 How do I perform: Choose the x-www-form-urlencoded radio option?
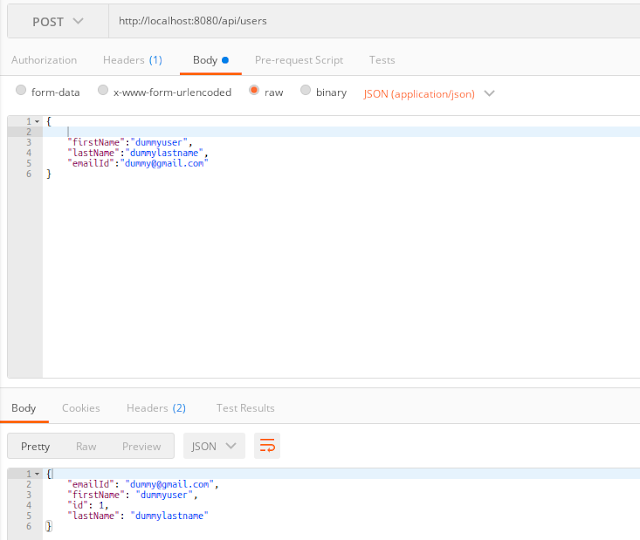pyautogui.click(x=103, y=90)
